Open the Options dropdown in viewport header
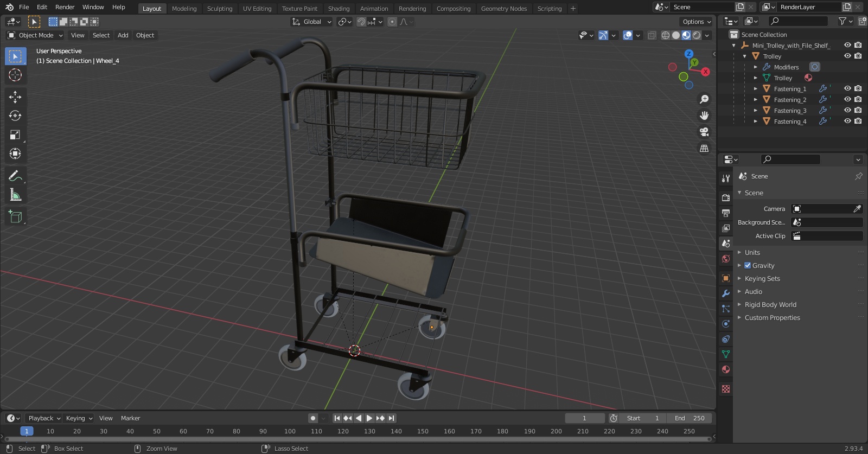Screen dimensions: 868x454 (696, 22)
